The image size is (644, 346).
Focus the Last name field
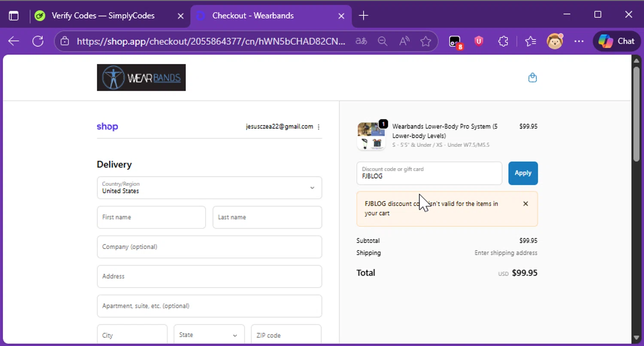coord(267,217)
